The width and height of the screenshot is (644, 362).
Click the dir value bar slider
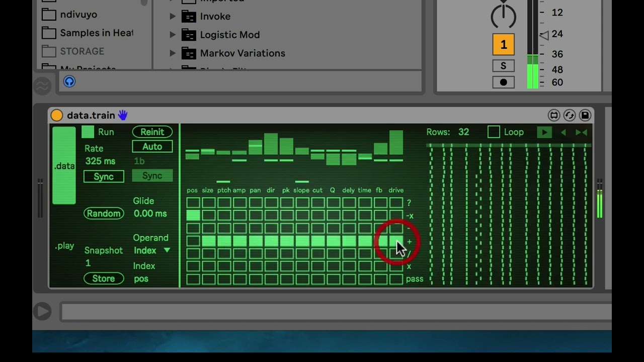tap(271, 156)
